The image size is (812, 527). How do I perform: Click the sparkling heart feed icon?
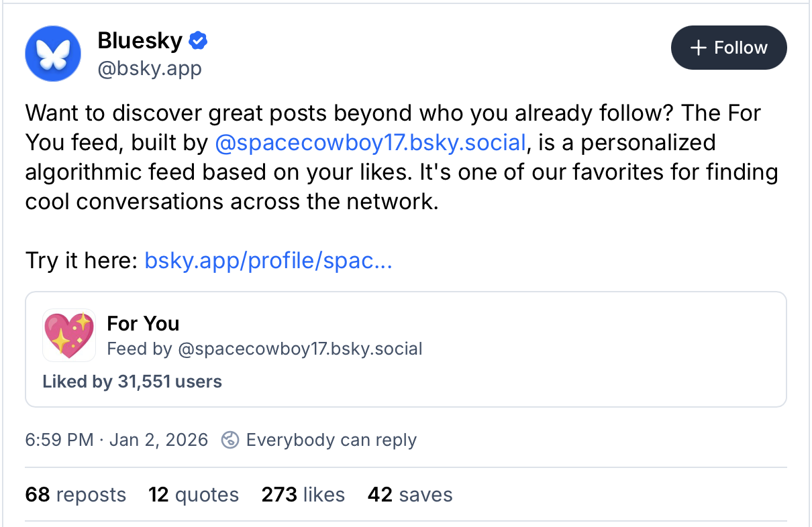68,335
